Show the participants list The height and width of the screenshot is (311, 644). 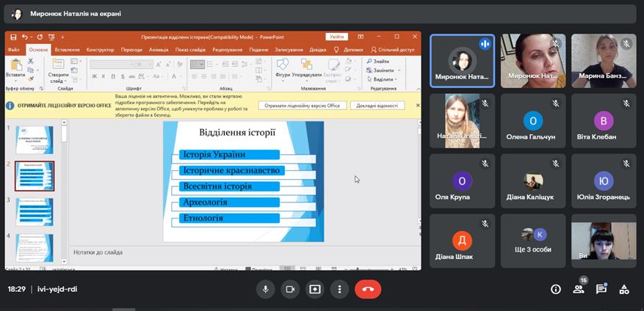pos(579,289)
